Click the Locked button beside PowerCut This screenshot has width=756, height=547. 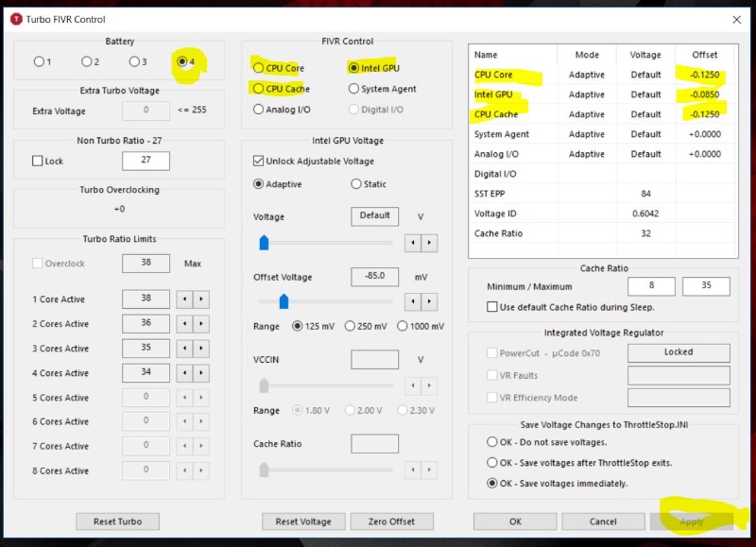point(679,352)
